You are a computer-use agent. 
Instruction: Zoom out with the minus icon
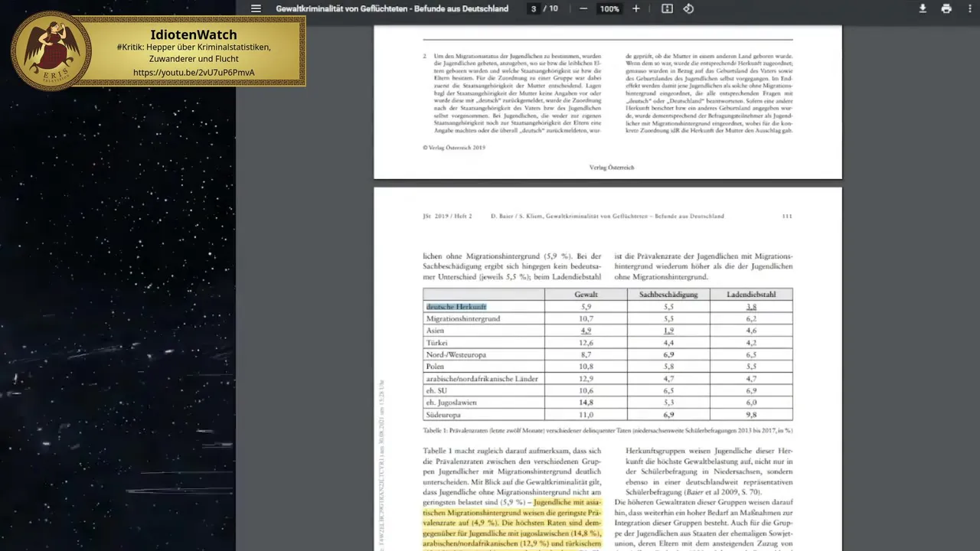583,9
